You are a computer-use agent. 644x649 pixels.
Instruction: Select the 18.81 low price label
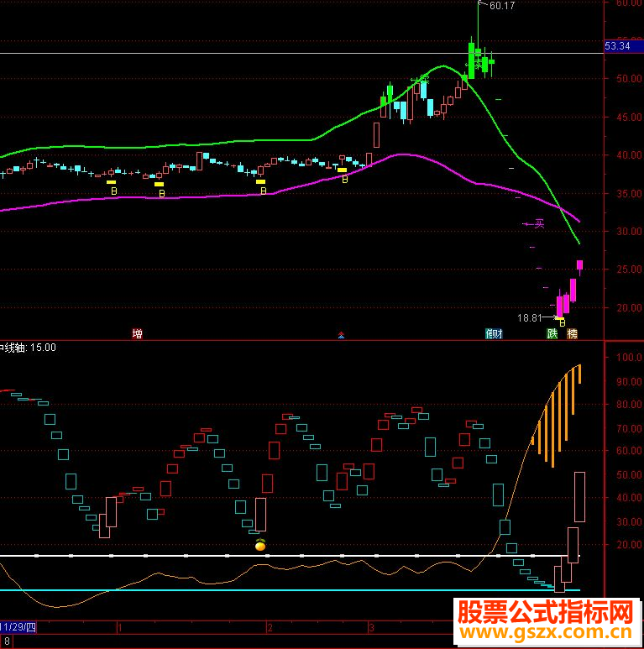pos(530,318)
